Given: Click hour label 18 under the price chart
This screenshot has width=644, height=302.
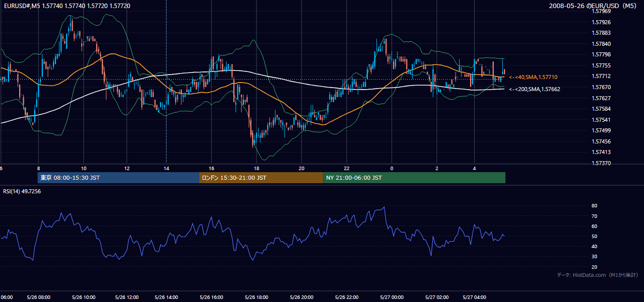Looking at the screenshot, I should pyautogui.click(x=256, y=169).
